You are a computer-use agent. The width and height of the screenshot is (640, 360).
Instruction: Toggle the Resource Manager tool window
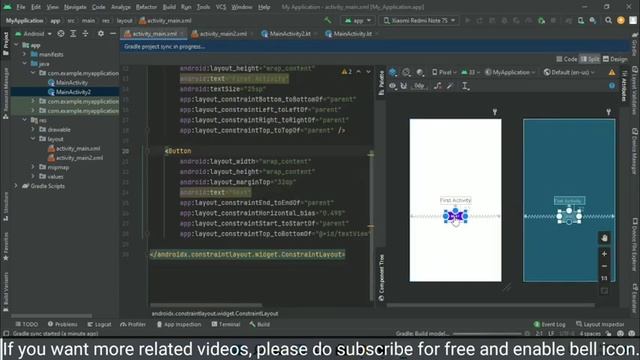(6, 93)
